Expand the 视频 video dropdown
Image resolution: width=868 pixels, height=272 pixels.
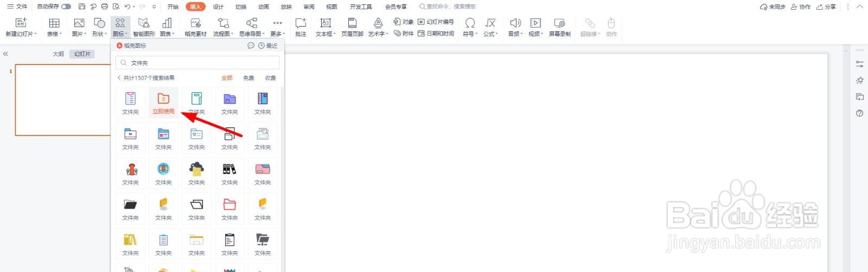pyautogui.click(x=535, y=34)
